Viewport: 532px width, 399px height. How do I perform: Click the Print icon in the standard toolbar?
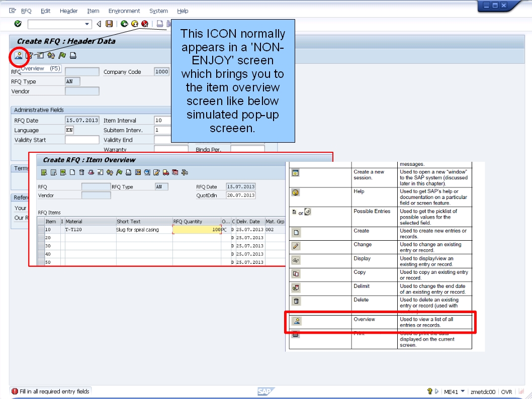click(160, 23)
